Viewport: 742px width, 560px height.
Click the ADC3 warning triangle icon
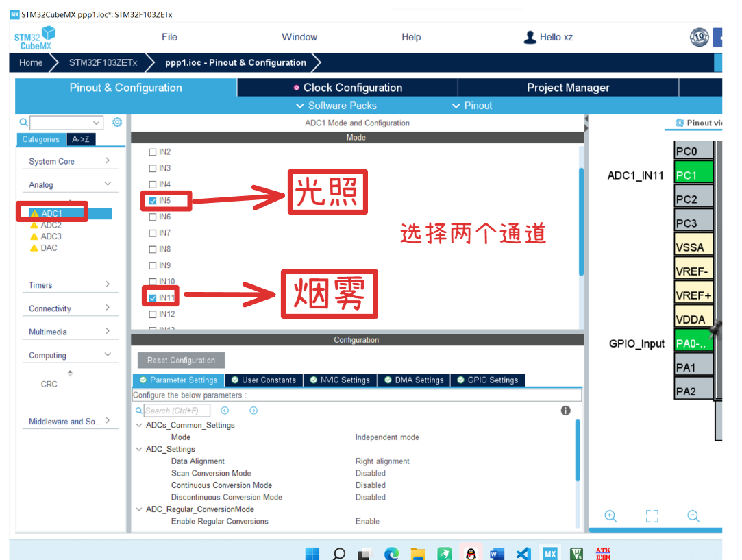point(34,236)
